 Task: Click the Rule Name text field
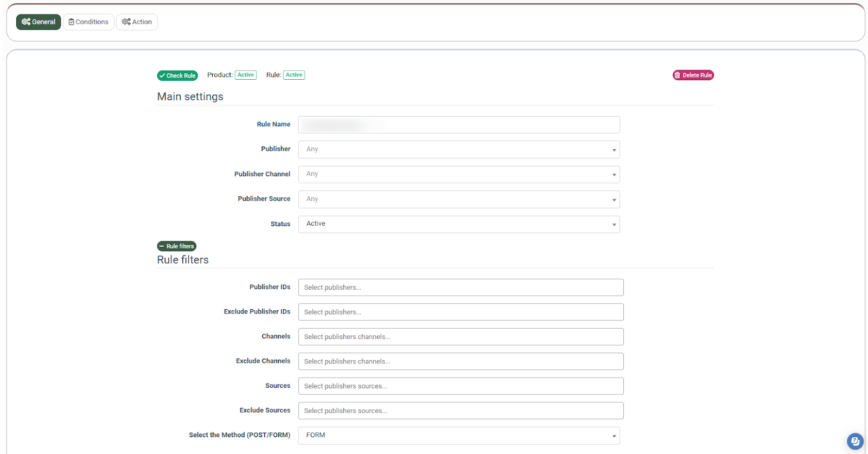[458, 125]
